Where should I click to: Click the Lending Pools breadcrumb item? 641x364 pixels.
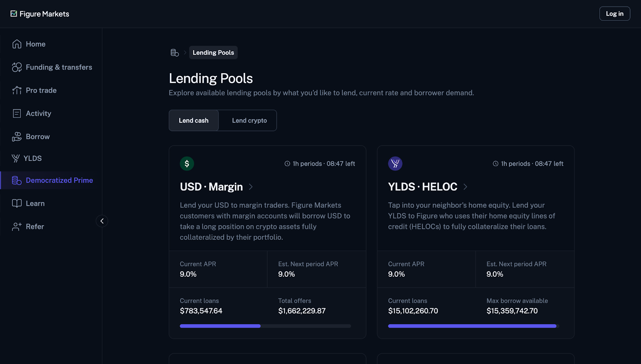(213, 52)
